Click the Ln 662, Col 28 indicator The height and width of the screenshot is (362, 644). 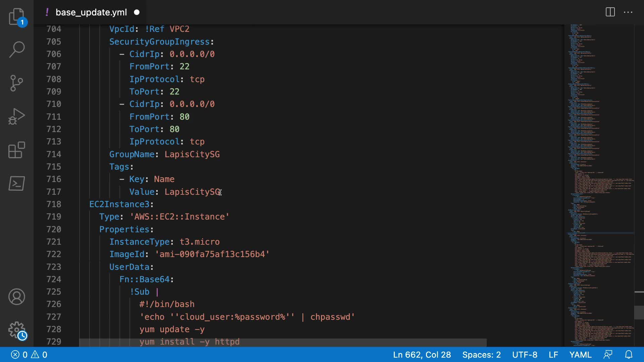422,355
